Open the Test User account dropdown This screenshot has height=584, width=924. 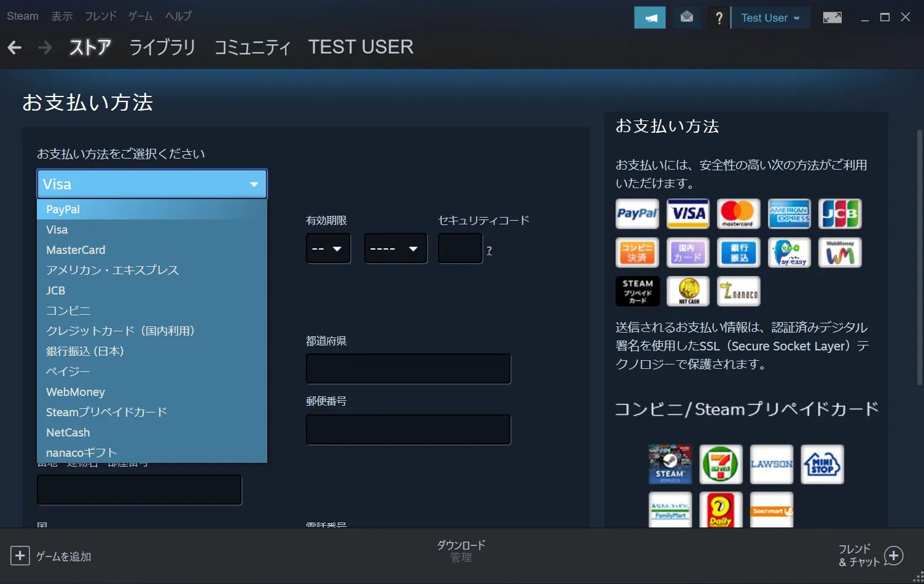pos(770,18)
